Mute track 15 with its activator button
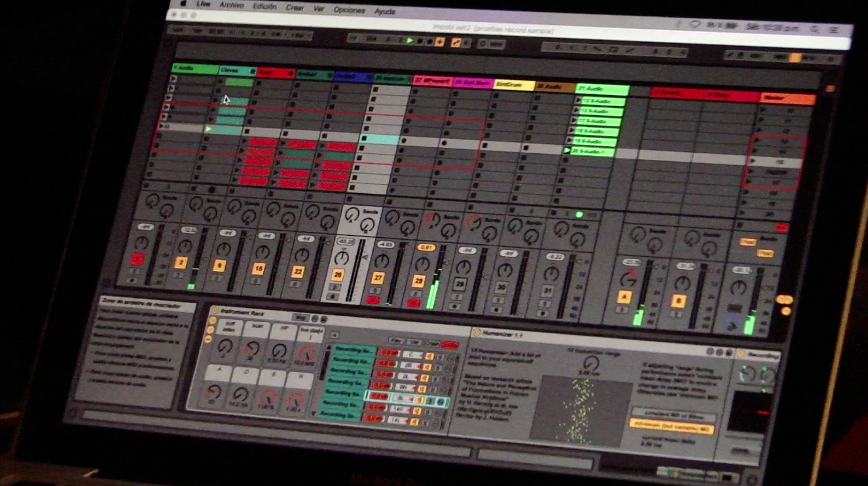Screen dimensions: 868x486 (259, 269)
